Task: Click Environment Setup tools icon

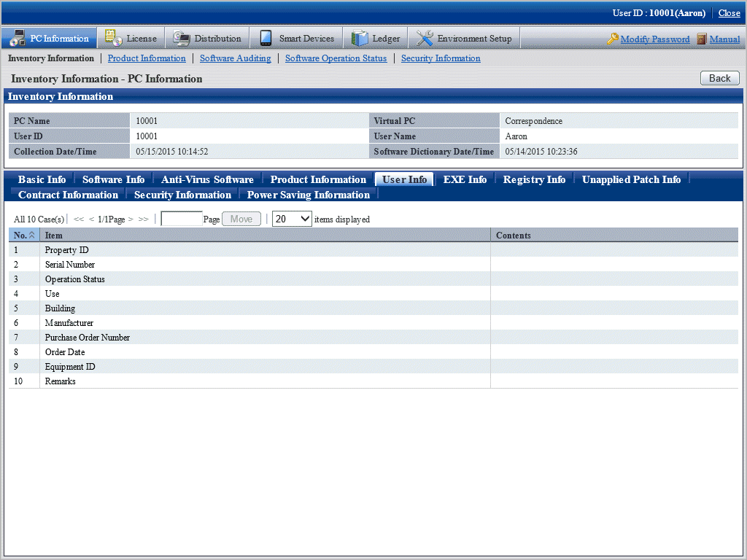Action: (x=425, y=38)
